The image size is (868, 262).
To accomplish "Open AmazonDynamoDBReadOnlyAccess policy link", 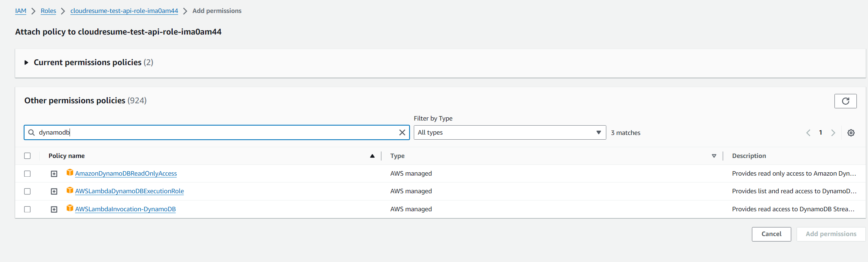I will point(126,173).
